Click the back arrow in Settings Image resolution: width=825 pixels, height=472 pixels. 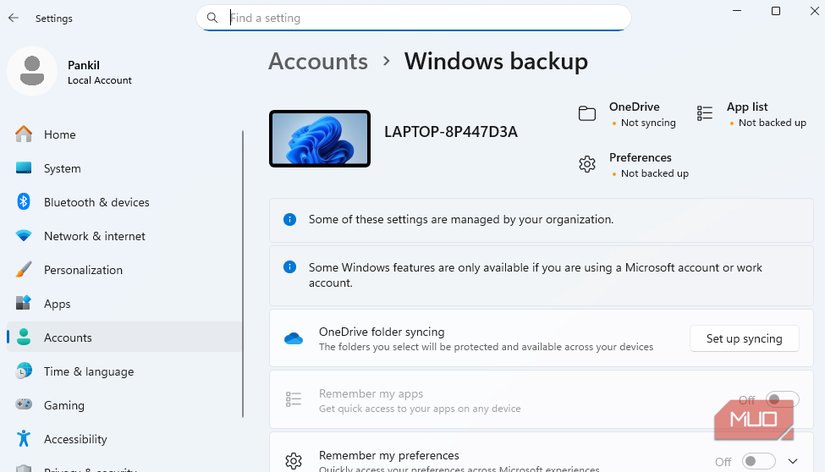(x=14, y=18)
